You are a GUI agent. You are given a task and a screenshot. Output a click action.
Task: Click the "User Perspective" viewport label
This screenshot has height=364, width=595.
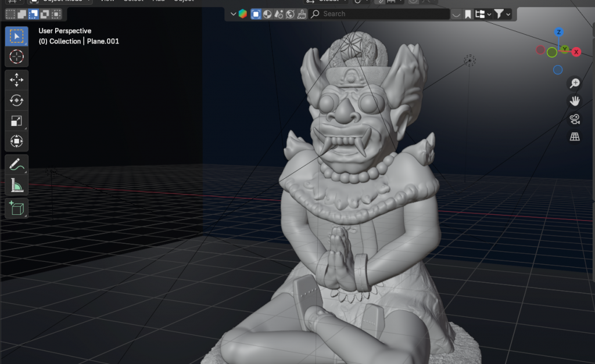pos(65,31)
